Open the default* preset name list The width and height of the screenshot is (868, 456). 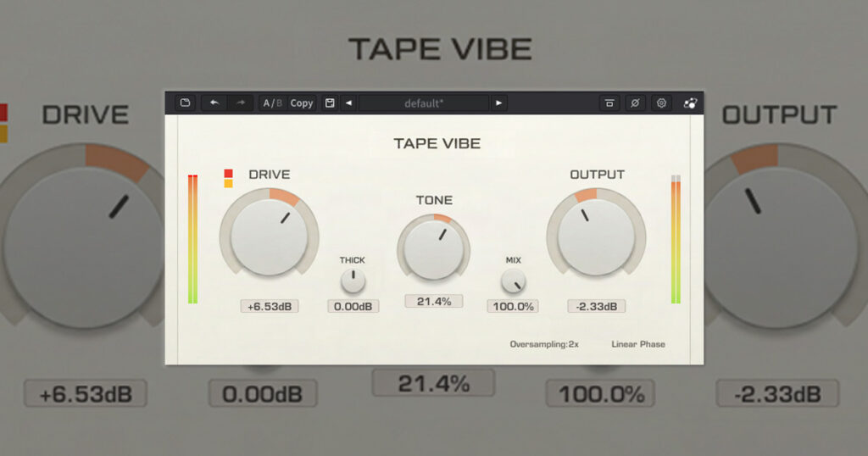424,103
